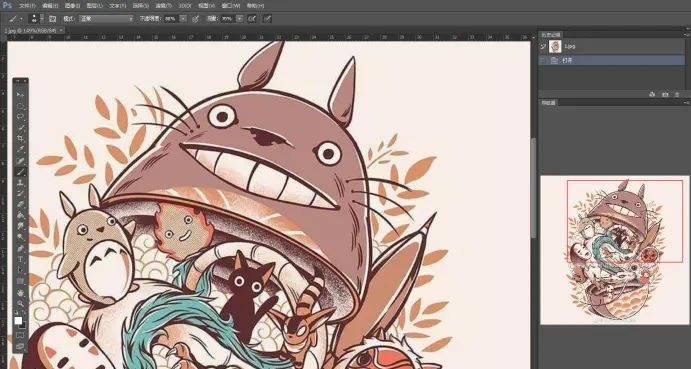Select the Quick Selection tool
Screen dimensions: 691x369
(20, 128)
